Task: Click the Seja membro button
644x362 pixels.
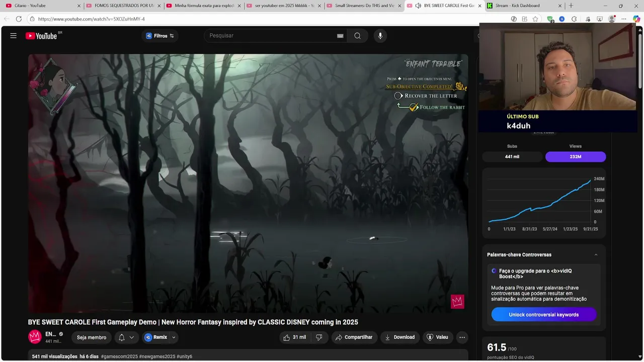Action: click(x=92, y=337)
